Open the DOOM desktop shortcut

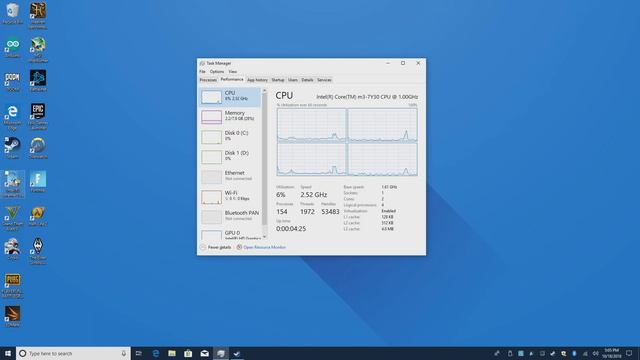click(x=12, y=81)
